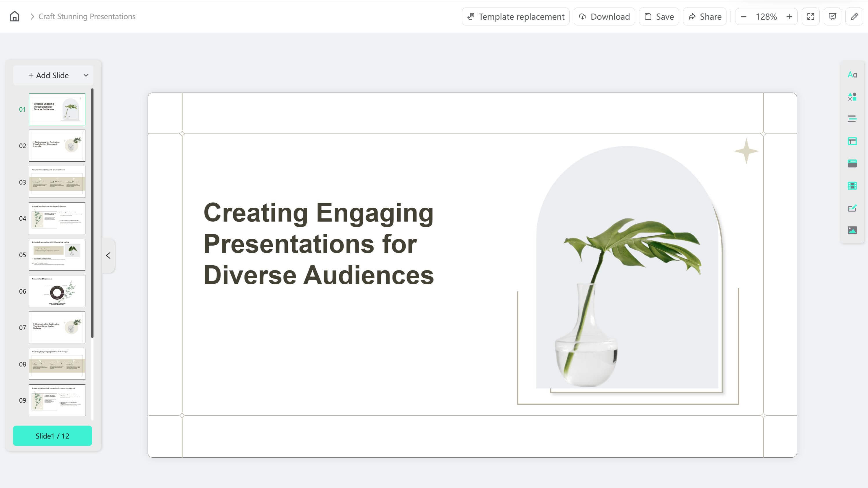Click the slide number 08 label
Viewport: 868px width, 488px height.
point(22,364)
